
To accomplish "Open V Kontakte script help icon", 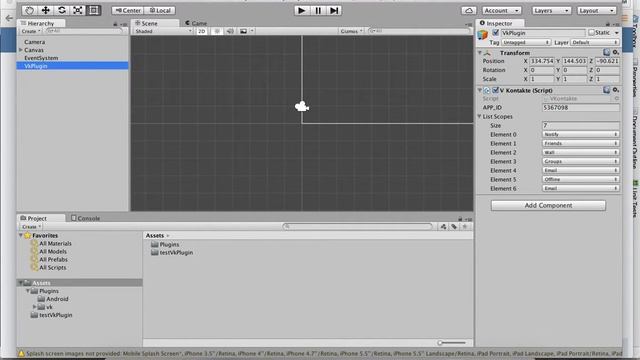I will [607, 90].
